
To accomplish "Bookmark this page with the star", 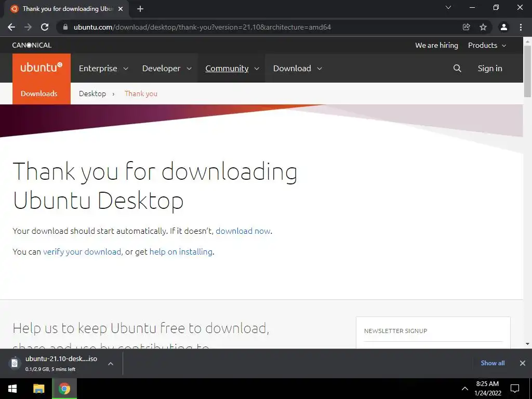I will coord(483,27).
